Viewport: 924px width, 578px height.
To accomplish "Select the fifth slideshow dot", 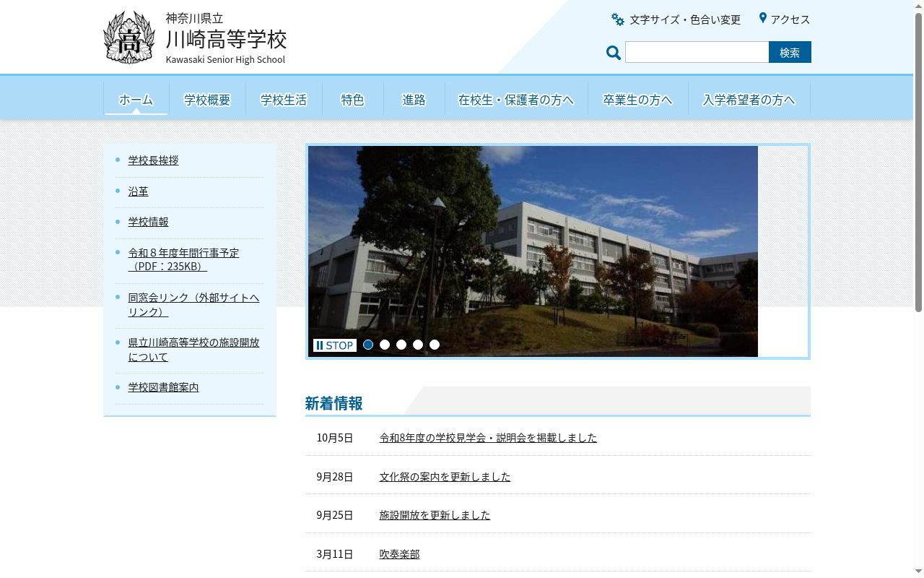I will tap(435, 345).
